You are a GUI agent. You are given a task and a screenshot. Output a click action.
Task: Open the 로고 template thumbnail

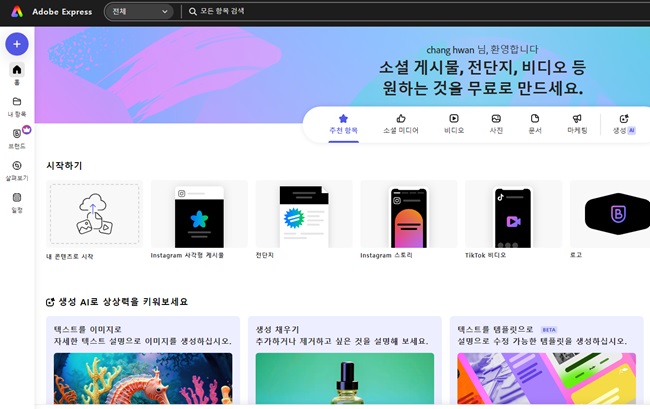pos(610,214)
